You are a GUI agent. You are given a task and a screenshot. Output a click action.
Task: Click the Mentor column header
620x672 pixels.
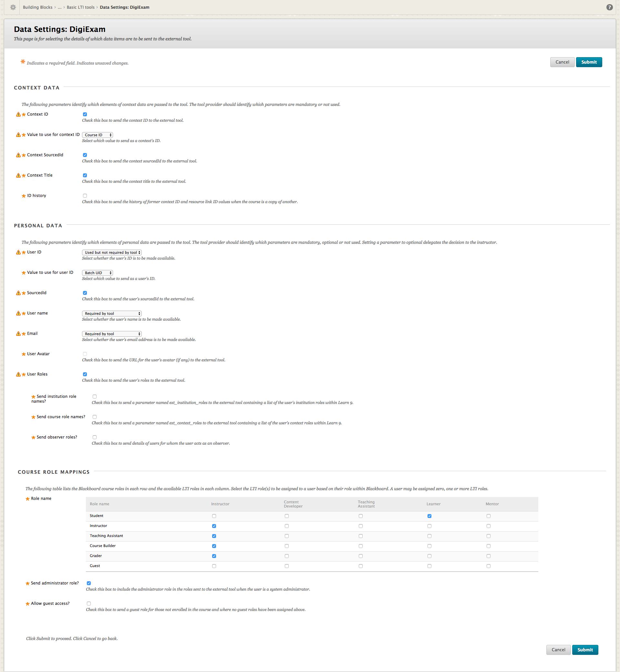click(492, 504)
